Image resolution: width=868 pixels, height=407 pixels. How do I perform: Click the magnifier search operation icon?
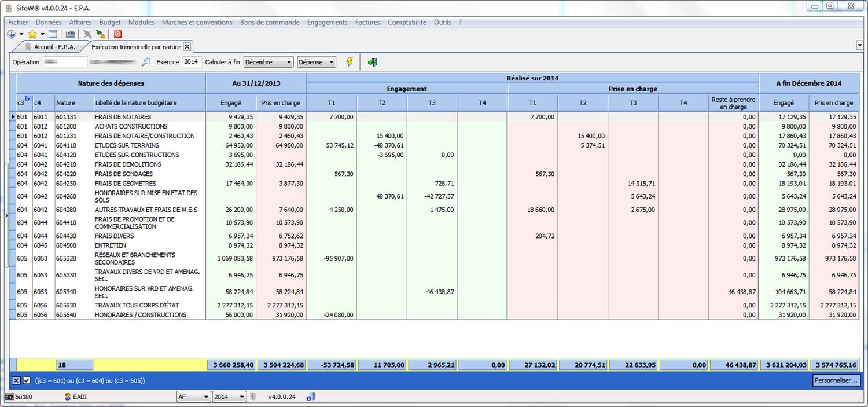click(146, 62)
